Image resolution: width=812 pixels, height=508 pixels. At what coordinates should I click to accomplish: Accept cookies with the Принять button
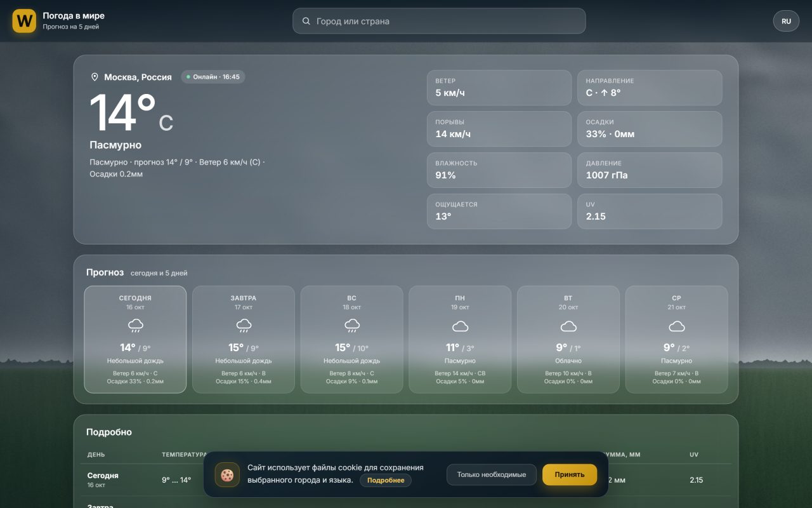tap(570, 474)
